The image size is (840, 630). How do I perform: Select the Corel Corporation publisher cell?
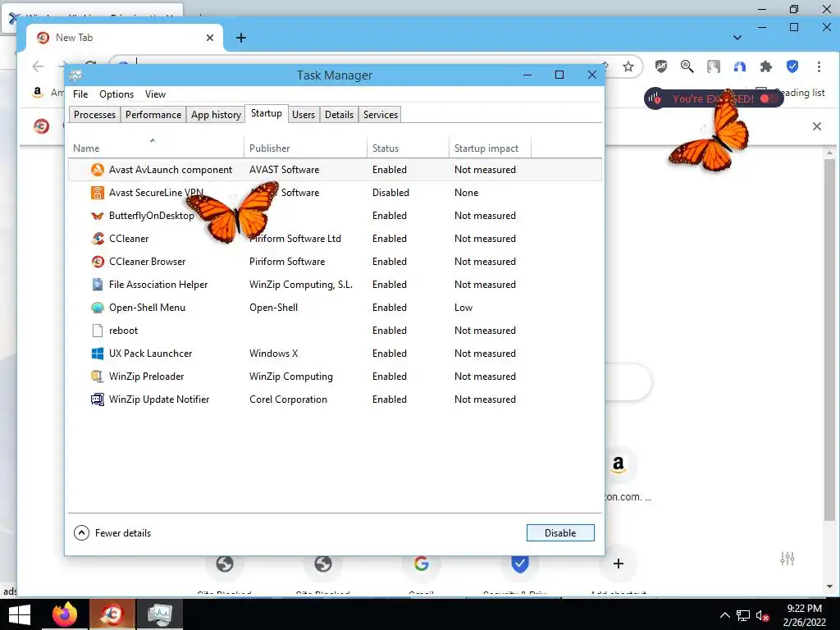point(288,399)
